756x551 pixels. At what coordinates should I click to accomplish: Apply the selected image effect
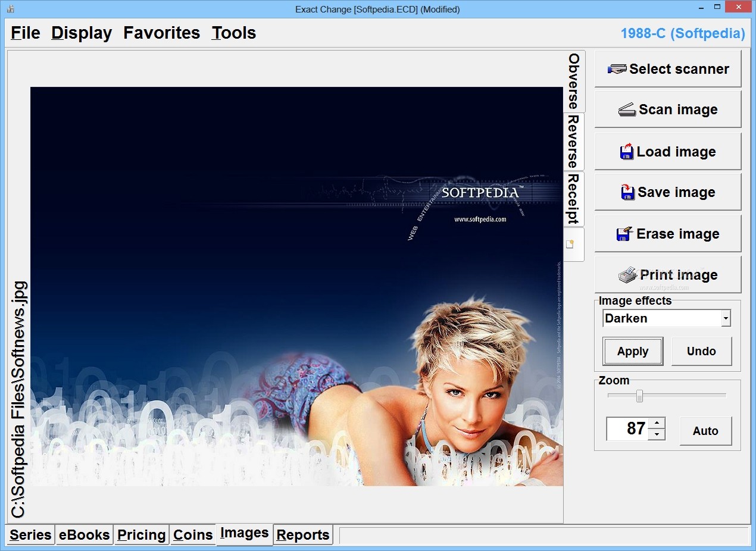coord(633,351)
